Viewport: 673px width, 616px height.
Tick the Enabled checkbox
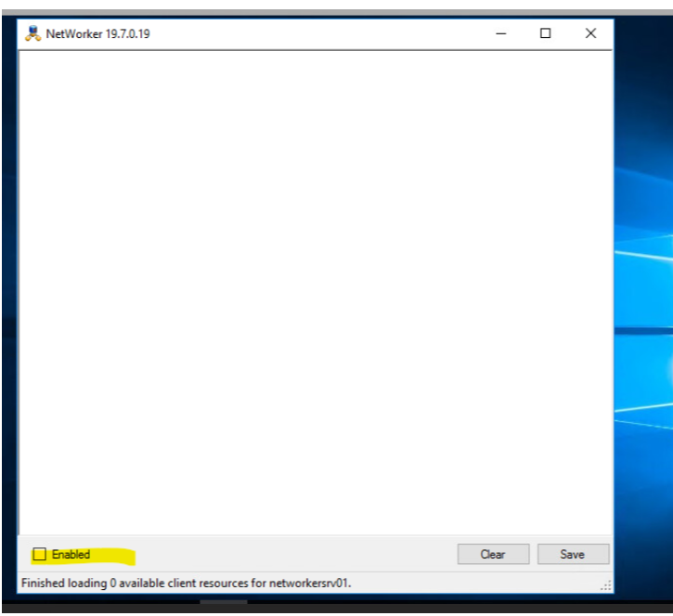coord(40,554)
